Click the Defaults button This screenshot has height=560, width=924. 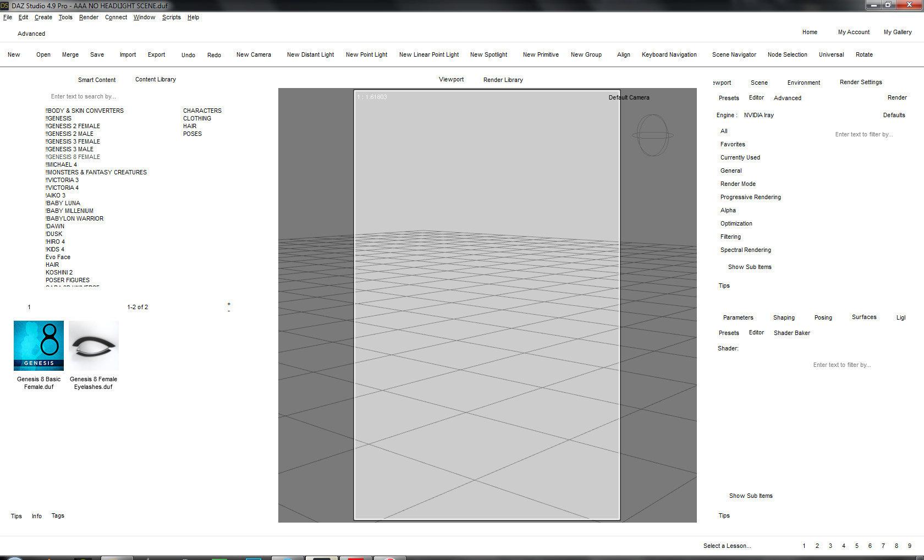click(894, 115)
